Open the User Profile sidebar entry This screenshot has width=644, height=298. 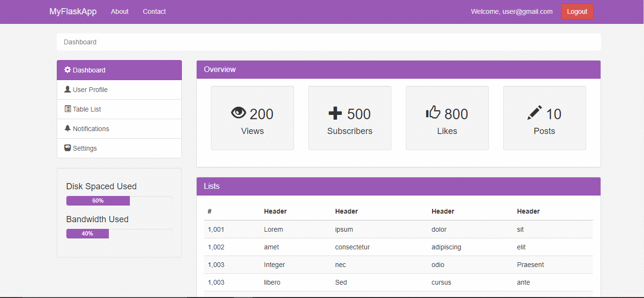pyautogui.click(x=90, y=90)
